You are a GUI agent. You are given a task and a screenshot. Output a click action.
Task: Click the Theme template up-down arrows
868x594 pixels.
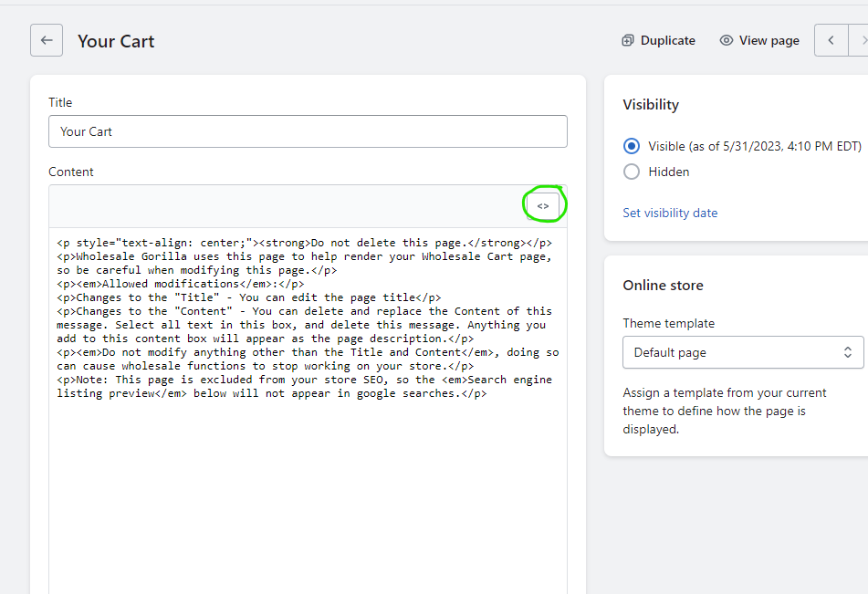(x=847, y=352)
